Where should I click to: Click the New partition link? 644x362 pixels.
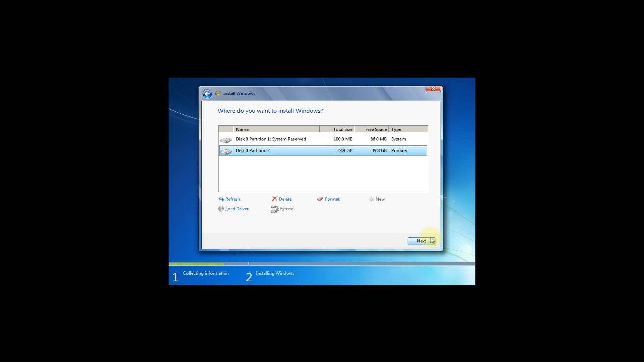click(380, 199)
